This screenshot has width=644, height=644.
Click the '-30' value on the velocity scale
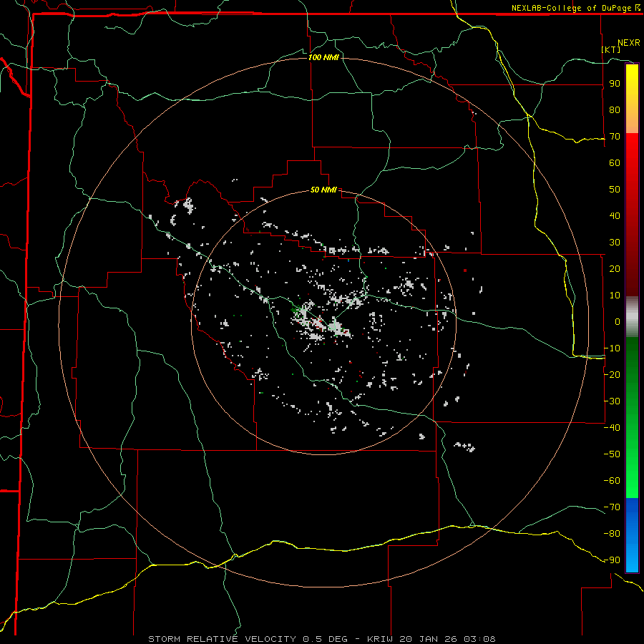tap(612, 401)
